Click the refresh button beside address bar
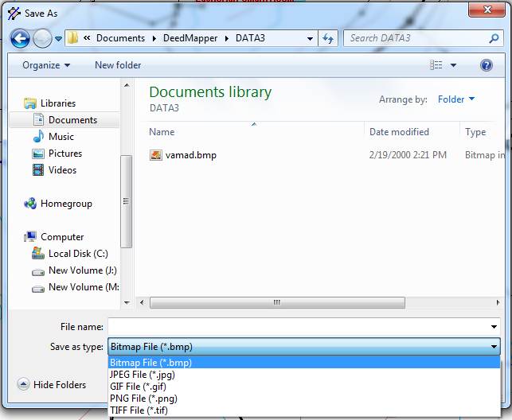This screenshot has height=420, width=512. pyautogui.click(x=328, y=38)
